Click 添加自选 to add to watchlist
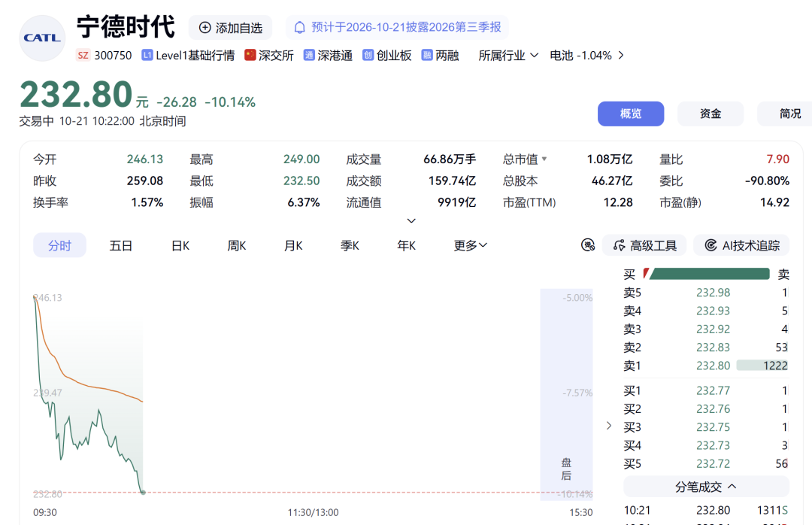The width and height of the screenshot is (812, 525). click(231, 28)
